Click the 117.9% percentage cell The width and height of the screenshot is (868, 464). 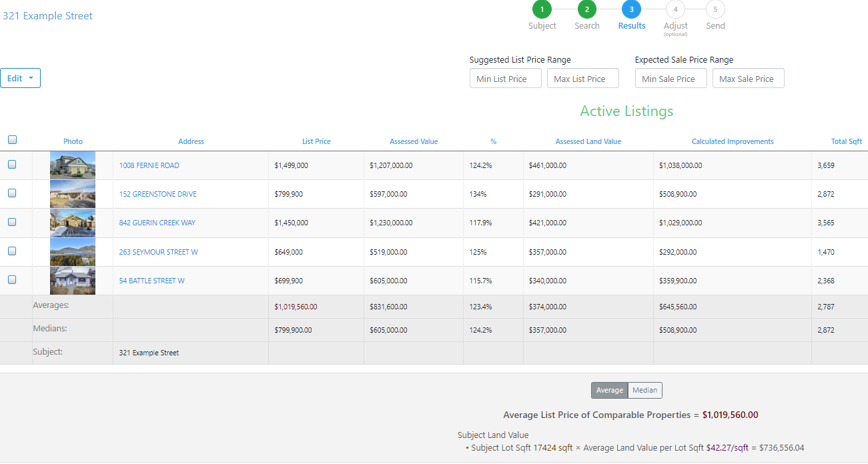pos(480,223)
